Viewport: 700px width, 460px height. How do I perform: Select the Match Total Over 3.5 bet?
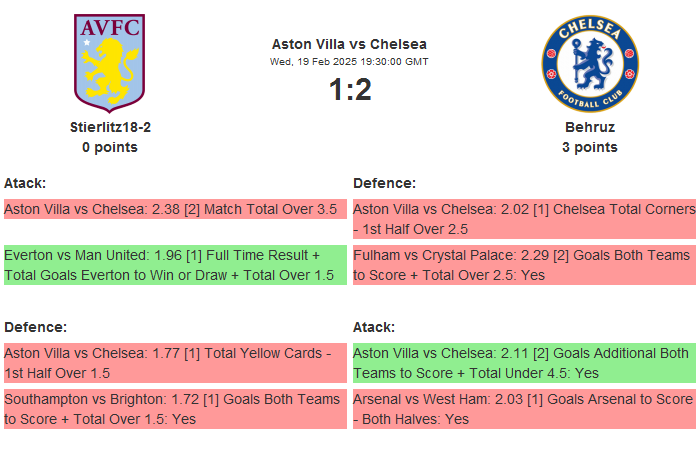[x=175, y=210]
